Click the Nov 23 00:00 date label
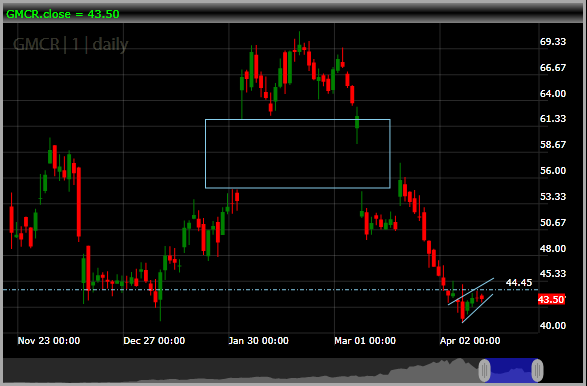Image resolution: width=587 pixels, height=386 pixels. tap(49, 341)
